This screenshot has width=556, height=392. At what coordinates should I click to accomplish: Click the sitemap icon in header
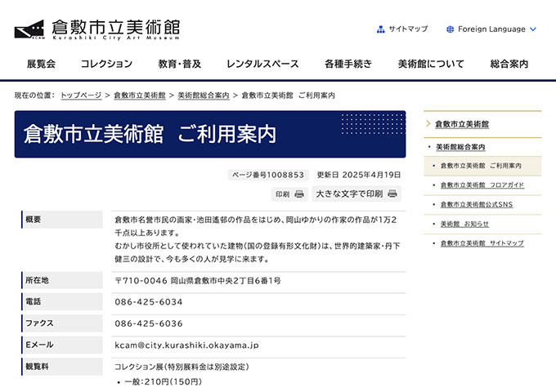pos(380,29)
